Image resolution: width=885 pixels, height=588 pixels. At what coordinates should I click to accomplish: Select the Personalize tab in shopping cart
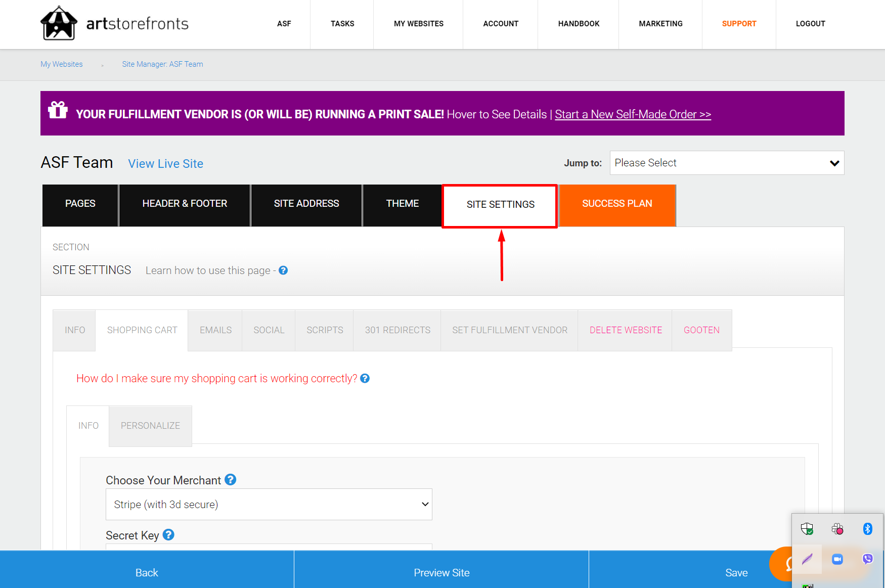point(150,426)
